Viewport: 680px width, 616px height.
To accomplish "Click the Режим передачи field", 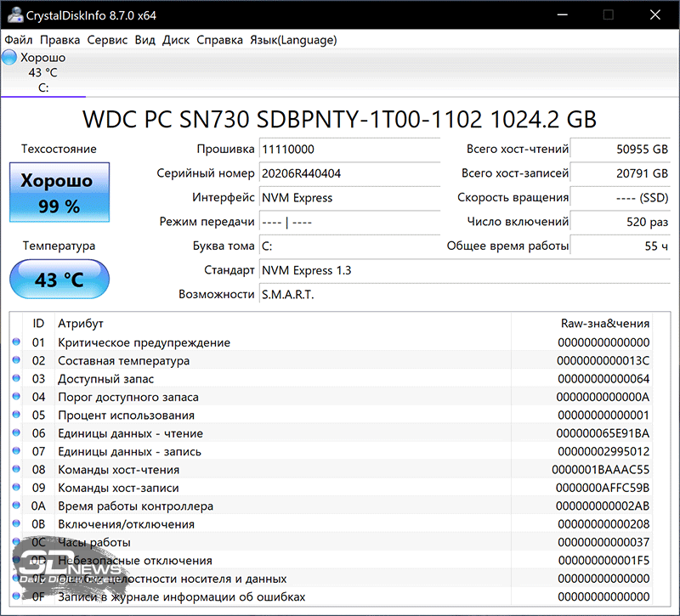I will (349, 222).
